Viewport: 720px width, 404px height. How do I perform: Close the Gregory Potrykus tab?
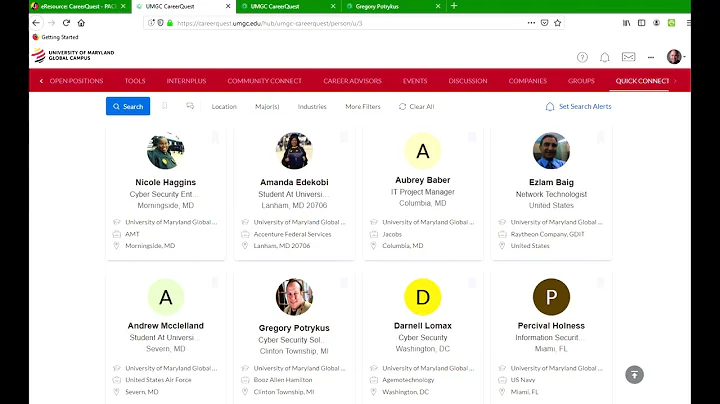pyautogui.click(x=438, y=6)
